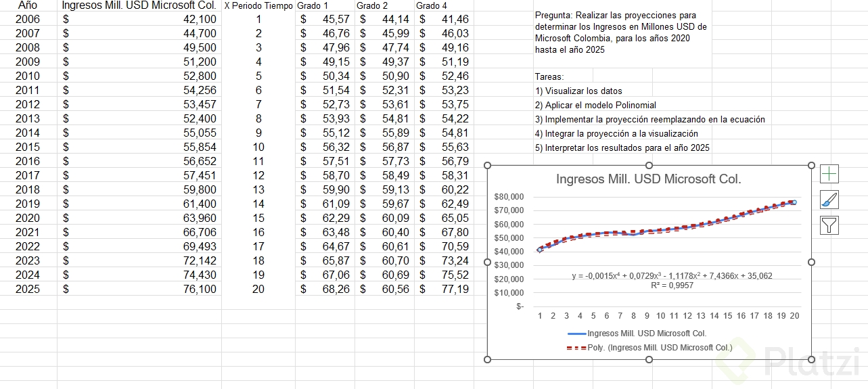868x389 pixels.
Task: Select the Año header cell
Action: (x=28, y=5)
